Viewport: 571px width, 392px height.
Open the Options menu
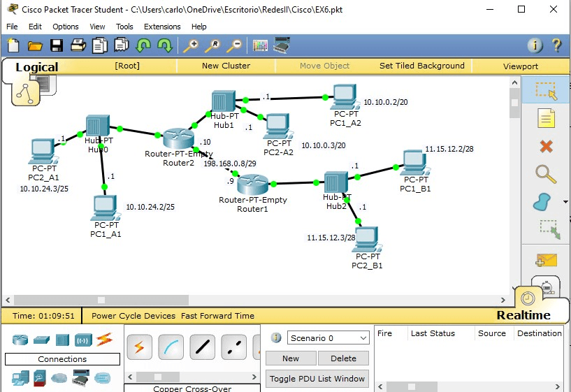66,27
